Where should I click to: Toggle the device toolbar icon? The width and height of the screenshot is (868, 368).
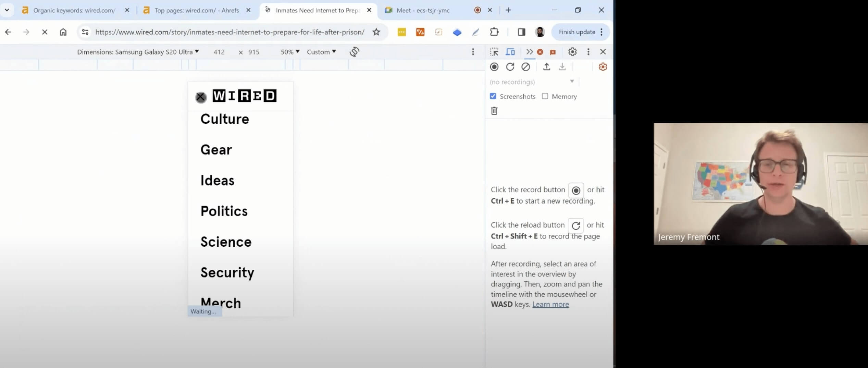click(x=510, y=52)
